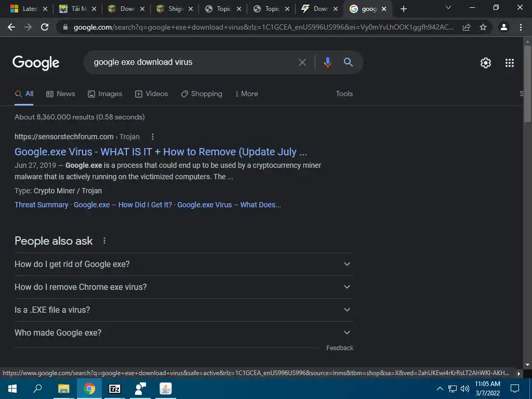The height and width of the screenshot is (399, 532).
Task: Share this page from address bar
Action: [x=467, y=27]
